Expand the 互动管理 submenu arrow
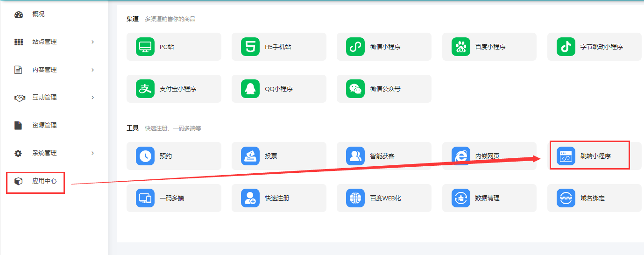This screenshot has width=644, height=255. point(92,98)
